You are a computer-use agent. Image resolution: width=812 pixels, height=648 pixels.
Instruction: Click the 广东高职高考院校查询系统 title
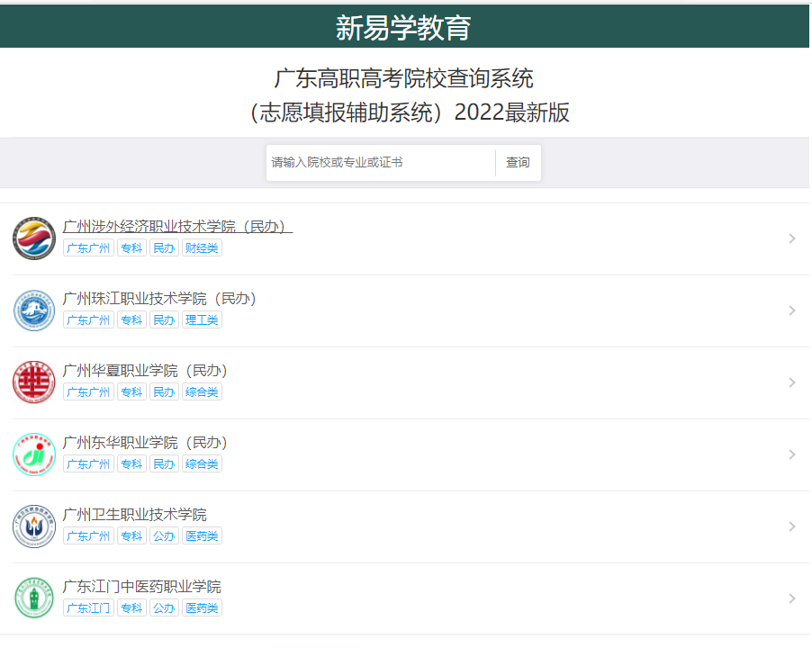point(404,79)
